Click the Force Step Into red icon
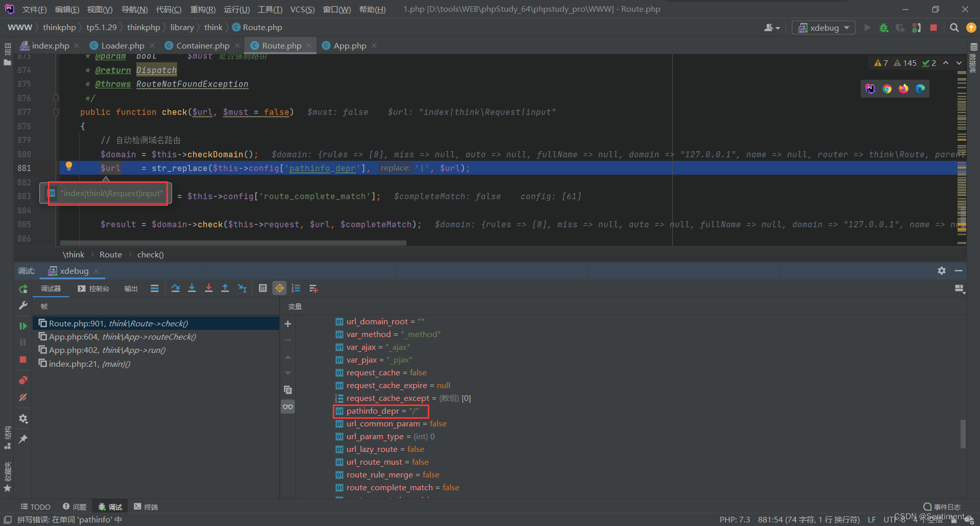The height and width of the screenshot is (526, 980). pyautogui.click(x=208, y=289)
